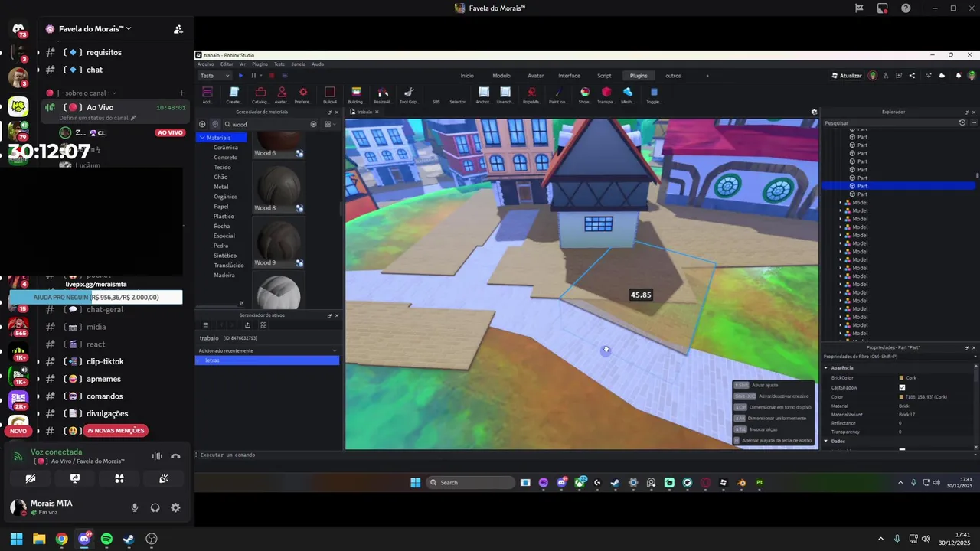
Task: Open the Rope Maker plugin
Action: [531, 93]
